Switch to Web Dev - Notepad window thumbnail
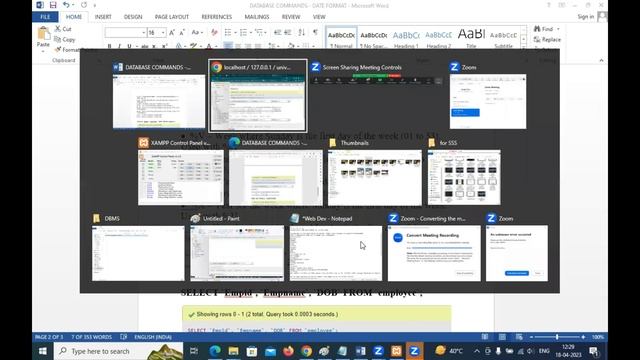Viewport: 640px width, 360px height. pos(336,248)
